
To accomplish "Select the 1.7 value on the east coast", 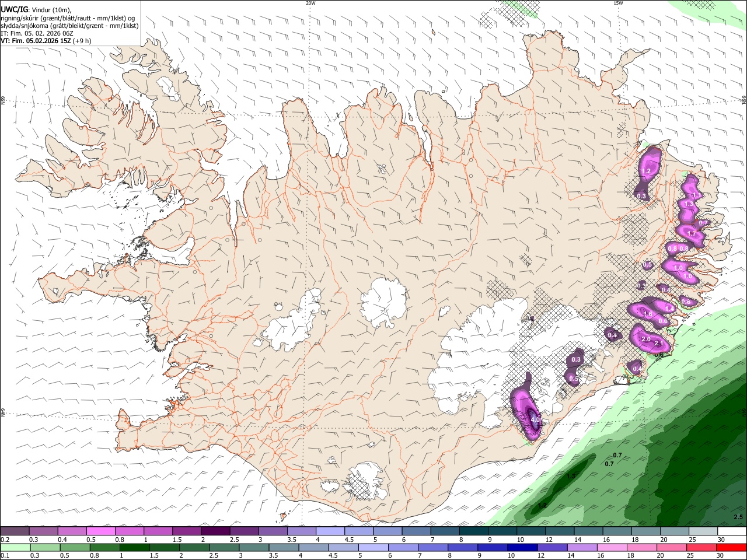I will pyautogui.click(x=692, y=233).
